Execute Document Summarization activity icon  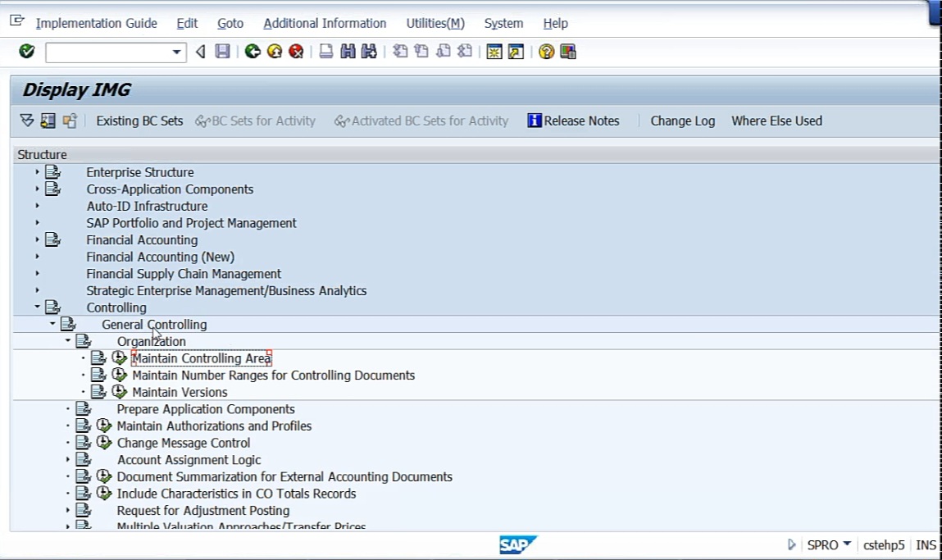tap(104, 476)
